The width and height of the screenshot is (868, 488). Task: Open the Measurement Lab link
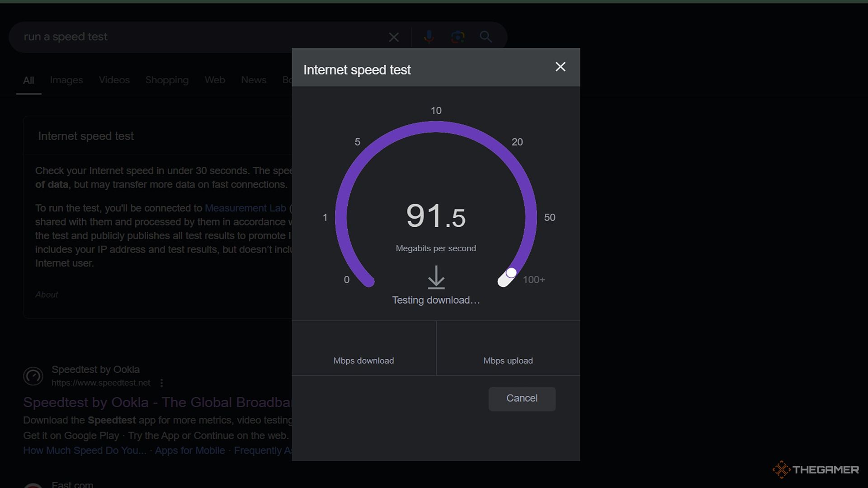click(245, 208)
